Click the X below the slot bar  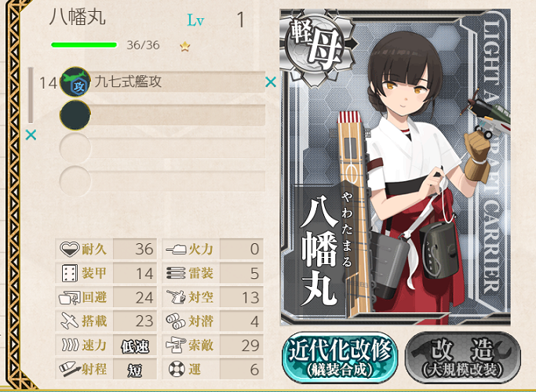point(31,135)
